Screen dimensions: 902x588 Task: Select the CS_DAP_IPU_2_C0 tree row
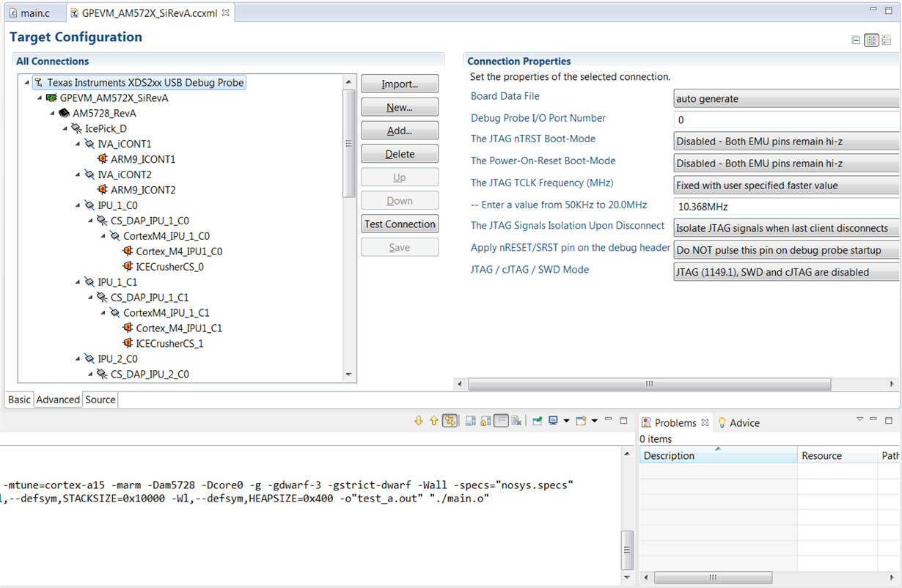[x=150, y=374]
